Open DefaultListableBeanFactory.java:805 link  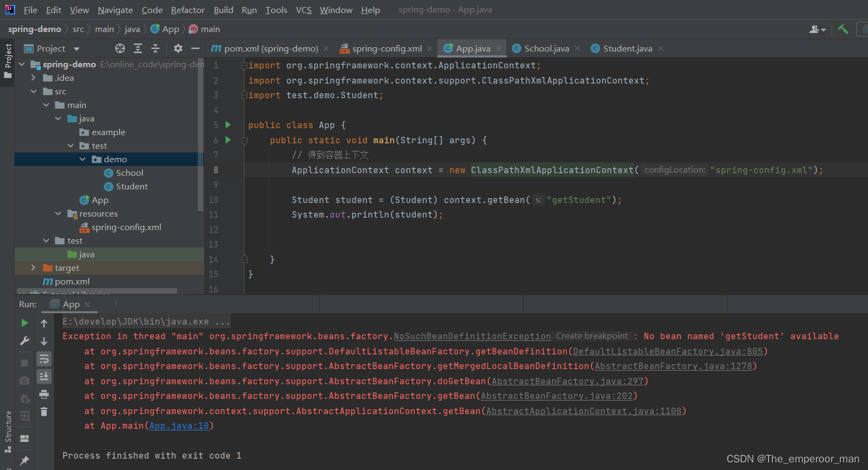668,352
